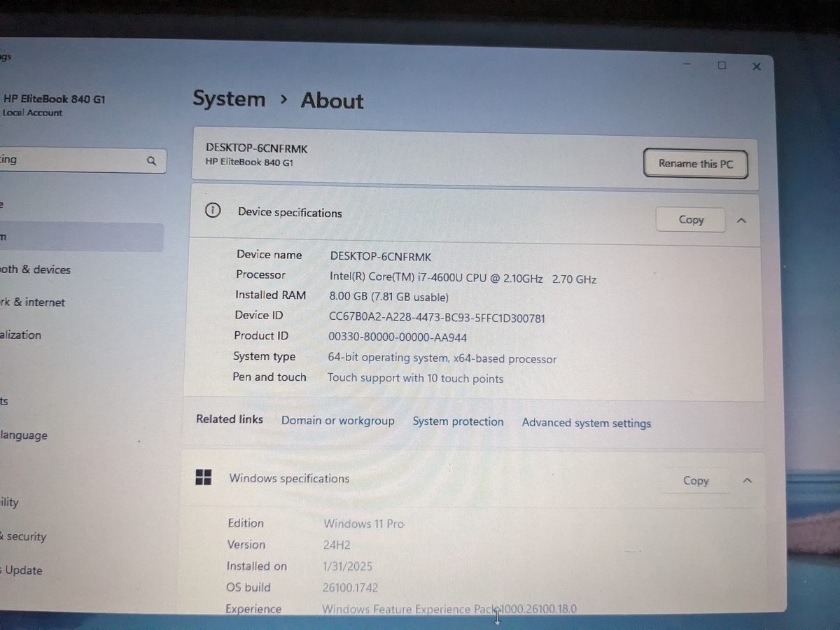Select the Windows Feature Experience Pack value
The height and width of the screenshot is (630, 840).
pos(449,609)
